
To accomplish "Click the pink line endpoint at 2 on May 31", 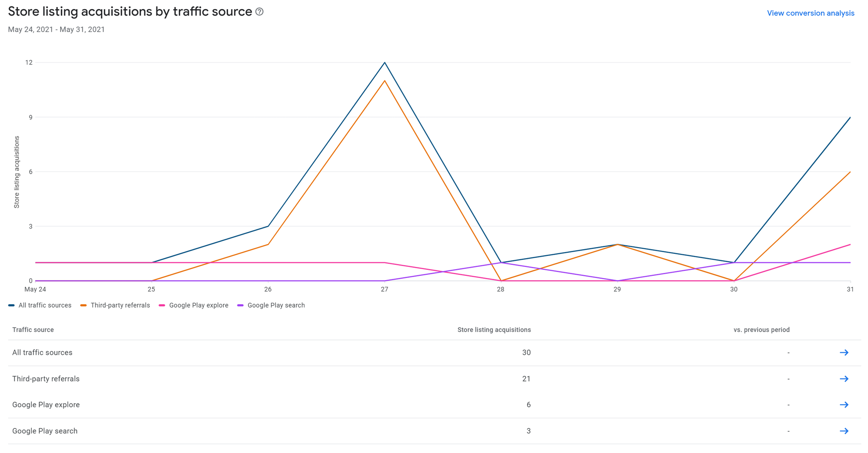I will (850, 245).
